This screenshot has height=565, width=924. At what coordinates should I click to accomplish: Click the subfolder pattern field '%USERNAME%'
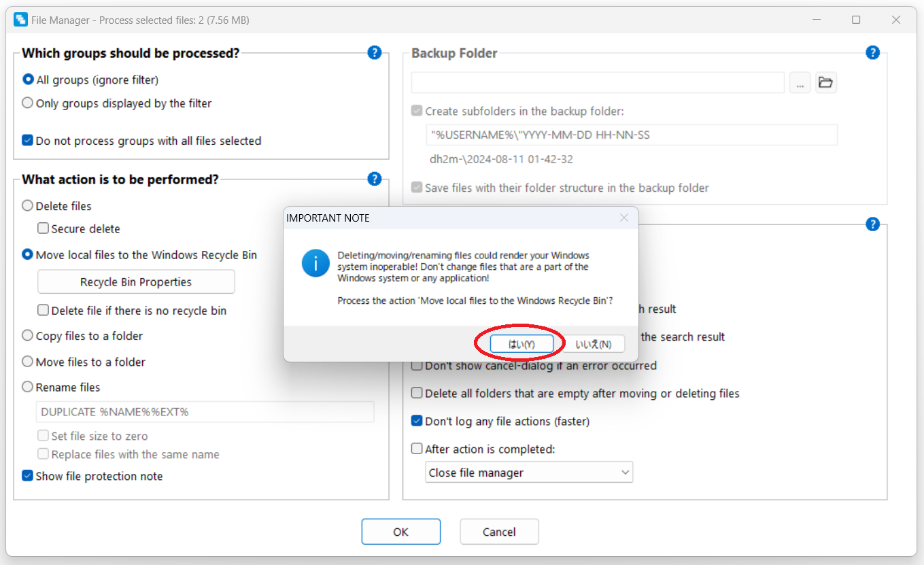tap(632, 135)
